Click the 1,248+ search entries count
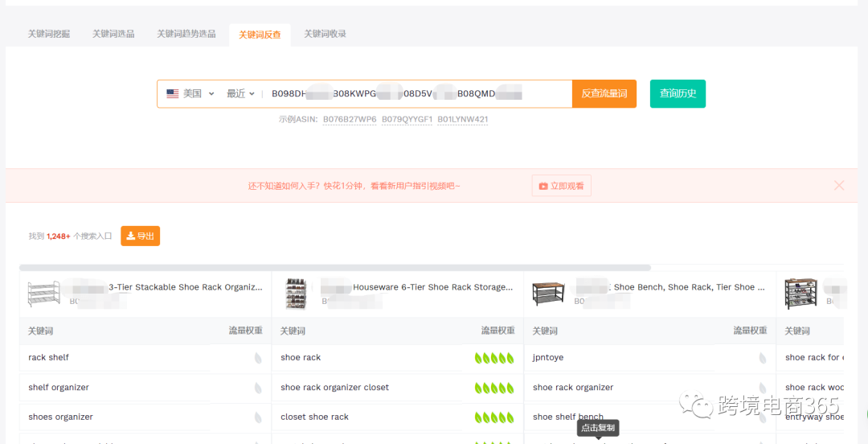The image size is (868, 444). [59, 236]
